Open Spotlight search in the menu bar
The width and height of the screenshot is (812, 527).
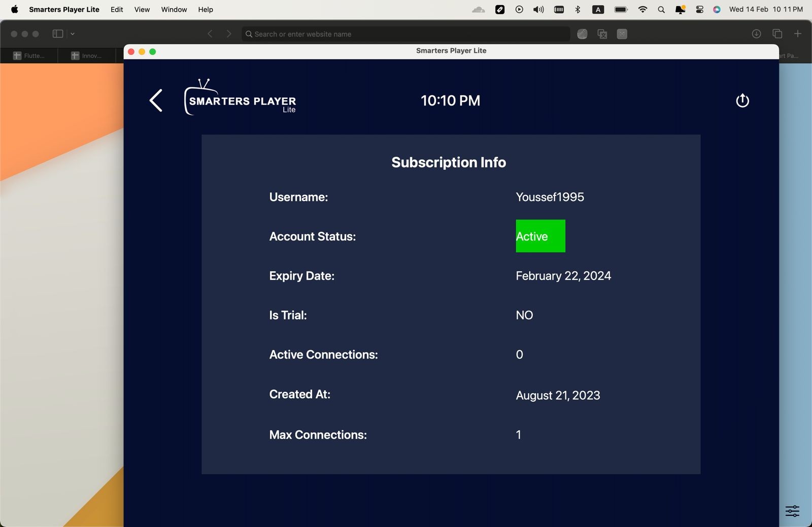point(661,10)
